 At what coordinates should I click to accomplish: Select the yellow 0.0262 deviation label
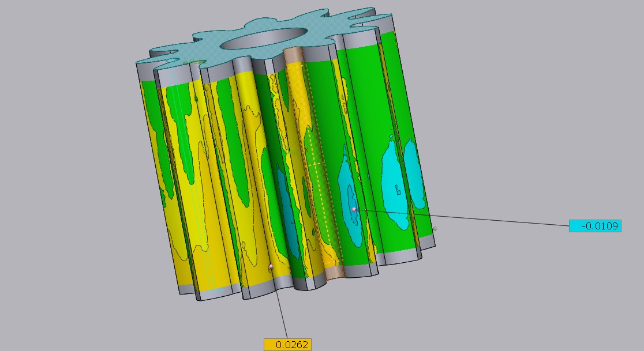287,345
